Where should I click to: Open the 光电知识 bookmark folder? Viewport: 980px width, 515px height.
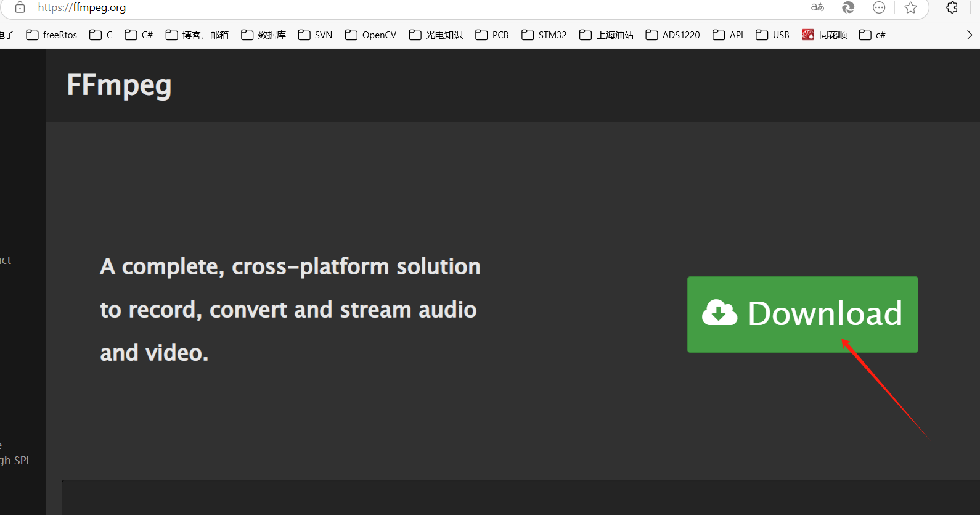click(436, 35)
